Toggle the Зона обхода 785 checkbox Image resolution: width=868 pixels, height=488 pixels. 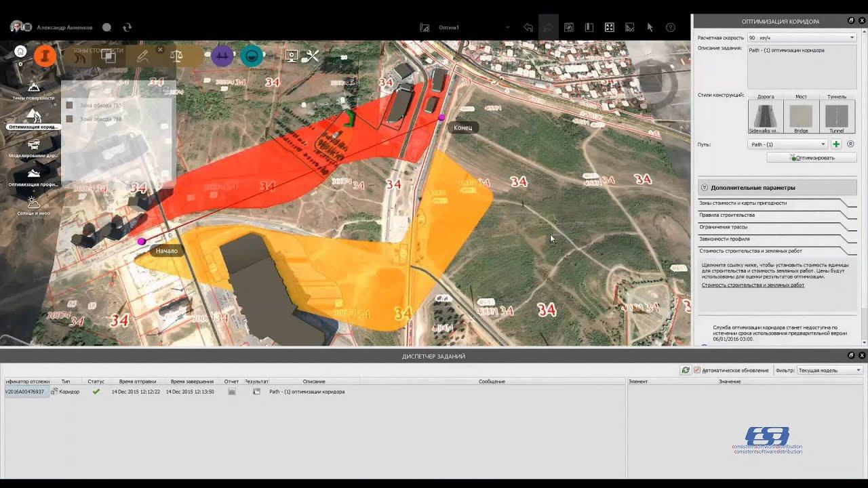click(69, 105)
